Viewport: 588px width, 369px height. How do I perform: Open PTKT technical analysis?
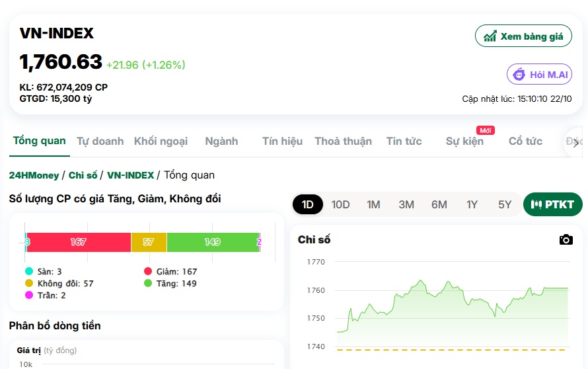coord(553,204)
